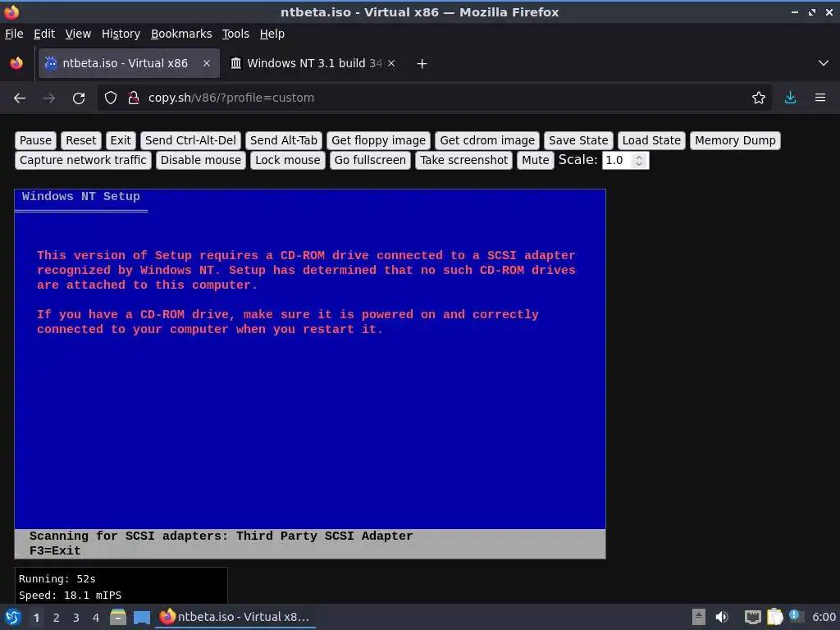Open the file manager taskbar icon
The height and width of the screenshot is (630, 840).
tap(118, 617)
